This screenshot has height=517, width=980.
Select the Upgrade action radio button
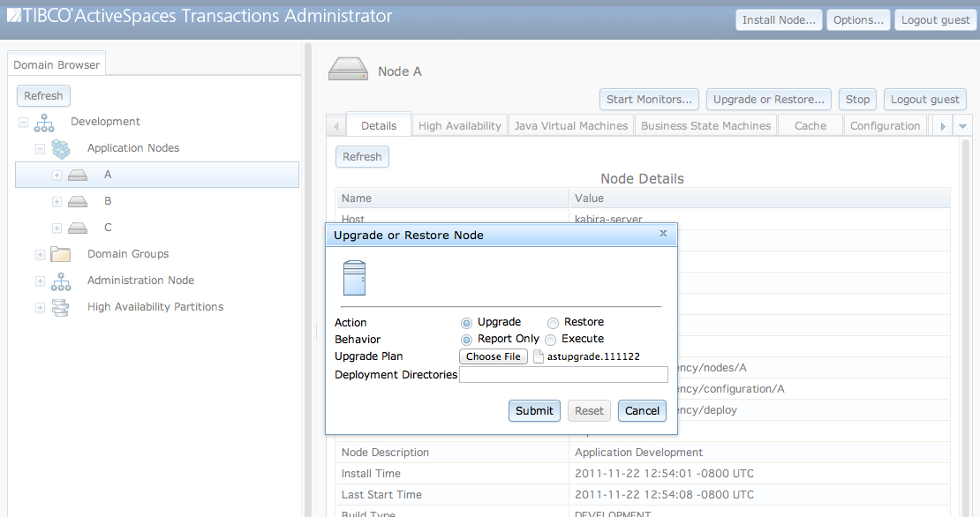click(466, 323)
